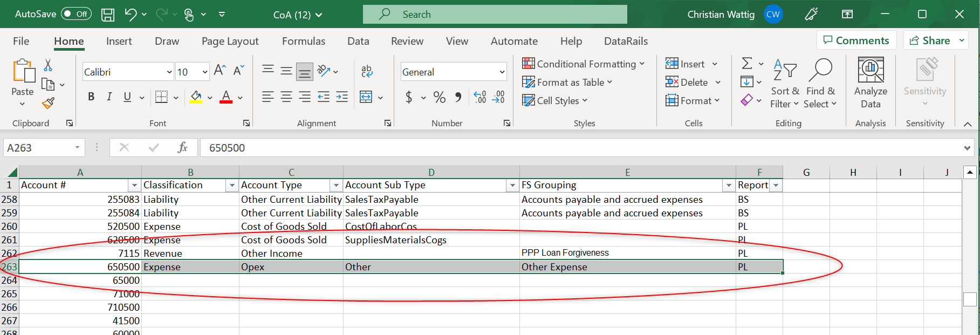Click the Copy icon

coord(48,84)
